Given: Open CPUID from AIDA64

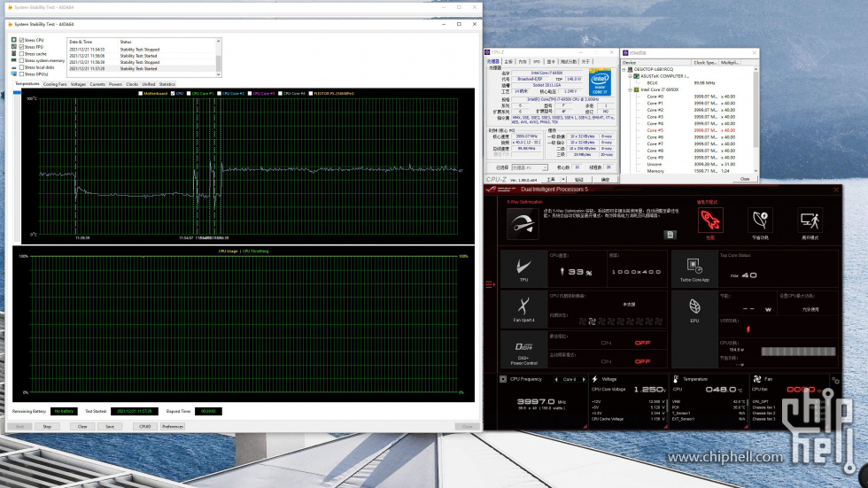Looking at the screenshot, I should coord(145,427).
